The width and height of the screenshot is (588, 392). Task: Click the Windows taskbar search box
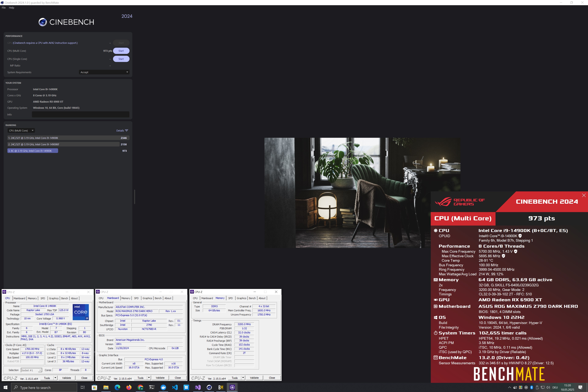(x=44, y=388)
